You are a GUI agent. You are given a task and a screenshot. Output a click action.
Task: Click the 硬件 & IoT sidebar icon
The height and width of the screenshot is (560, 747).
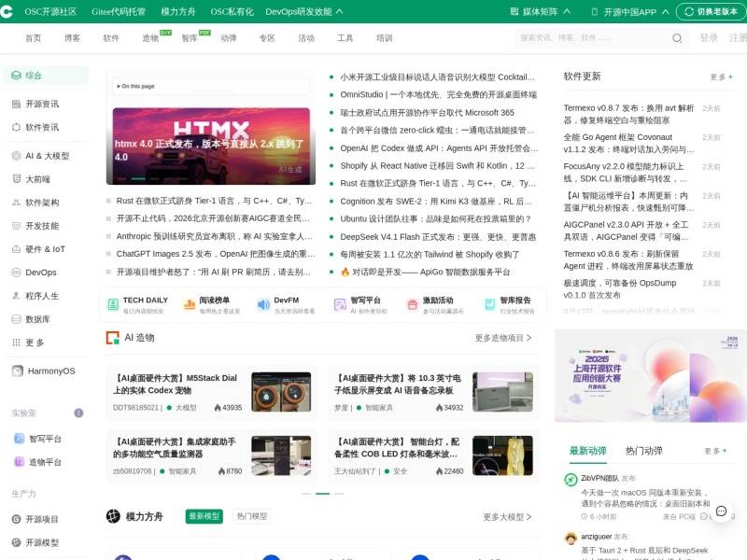coord(16,249)
